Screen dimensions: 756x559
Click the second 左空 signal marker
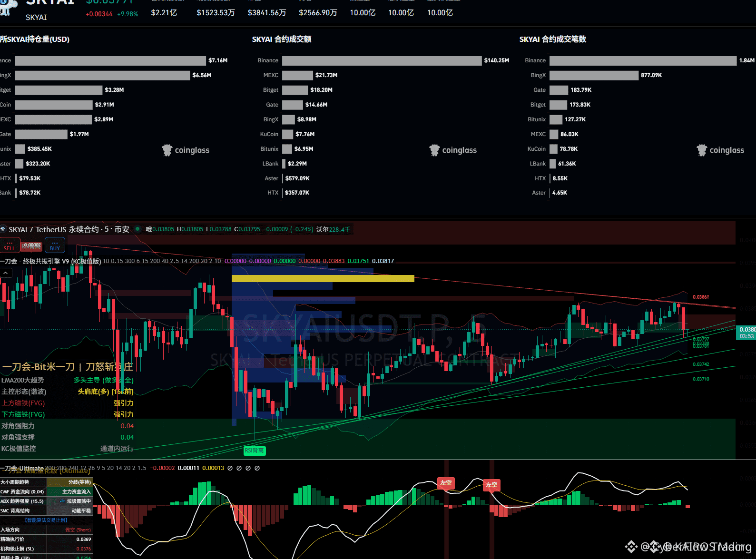tap(491, 485)
